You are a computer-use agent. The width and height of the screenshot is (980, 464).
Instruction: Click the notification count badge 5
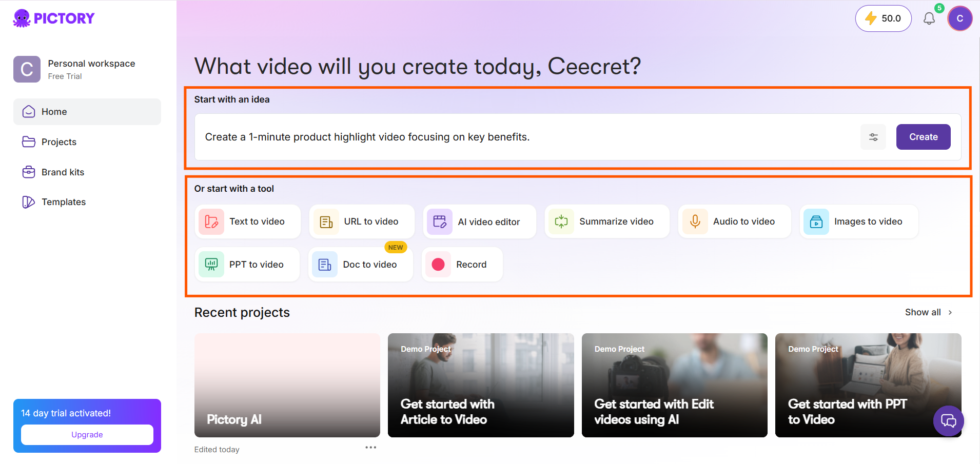pyautogui.click(x=939, y=8)
